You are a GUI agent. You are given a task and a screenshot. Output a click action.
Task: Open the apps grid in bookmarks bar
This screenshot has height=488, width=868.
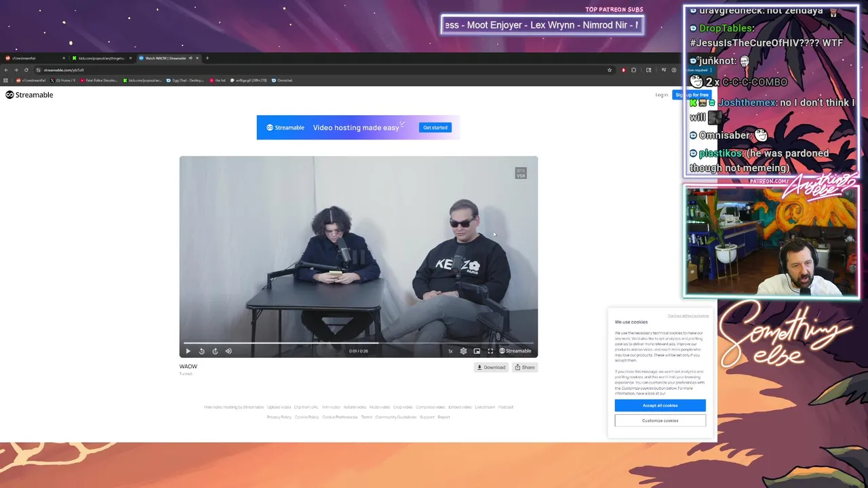pyautogui.click(x=6, y=81)
